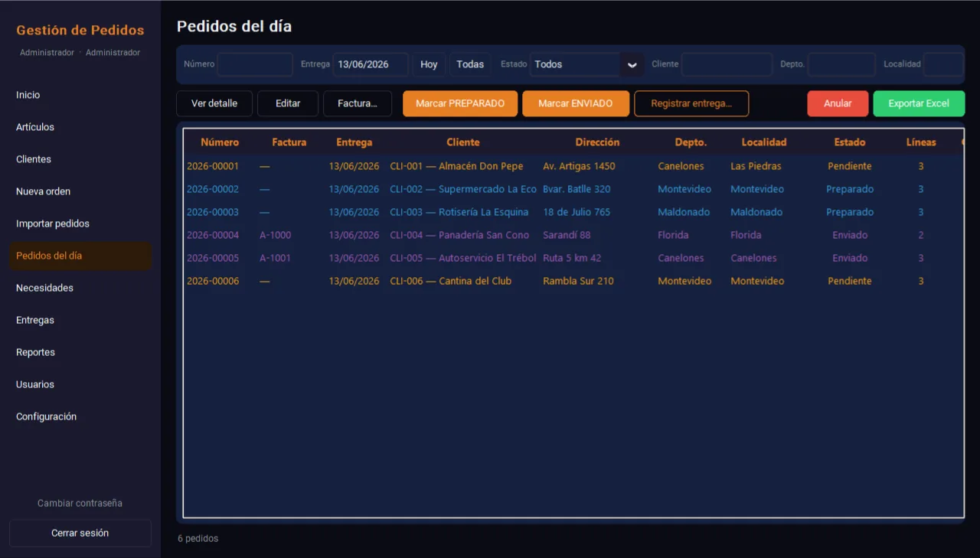This screenshot has height=558, width=980.
Task: Click the Ver detalle button
Action: [x=214, y=103]
